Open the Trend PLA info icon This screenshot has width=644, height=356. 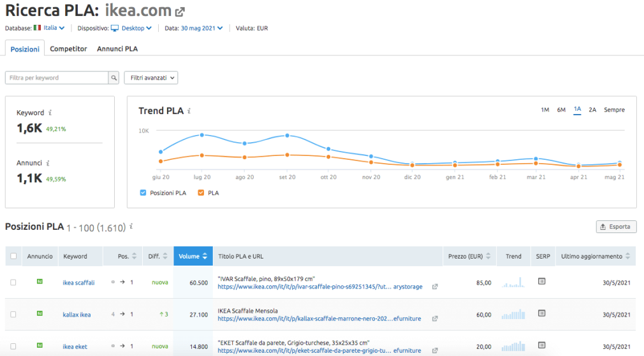click(x=189, y=111)
